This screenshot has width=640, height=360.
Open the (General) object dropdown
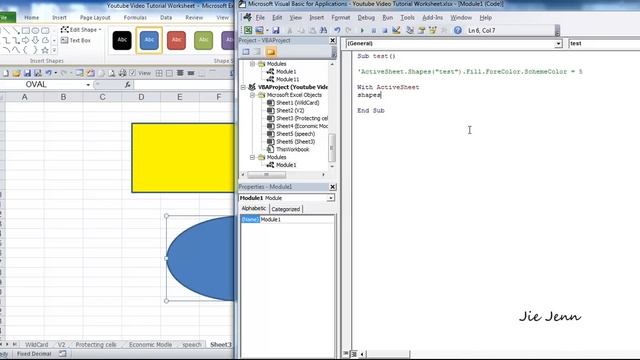pyautogui.click(x=558, y=44)
